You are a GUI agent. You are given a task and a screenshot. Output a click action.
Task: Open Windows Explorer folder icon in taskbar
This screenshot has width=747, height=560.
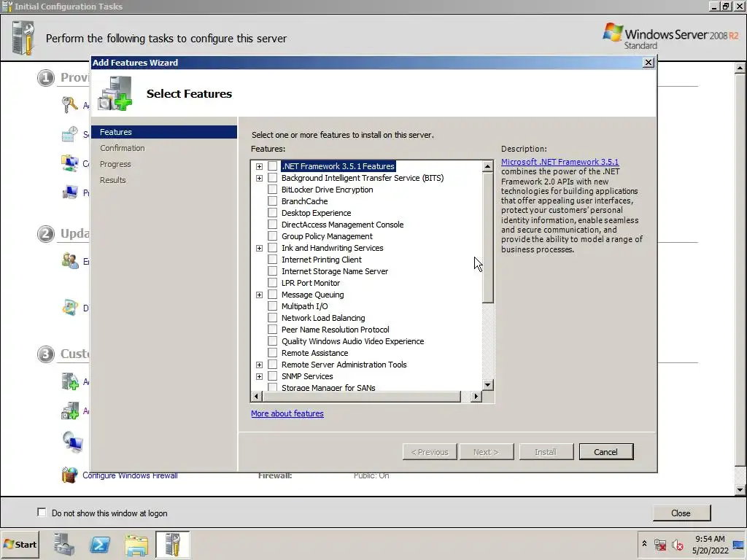point(136,545)
